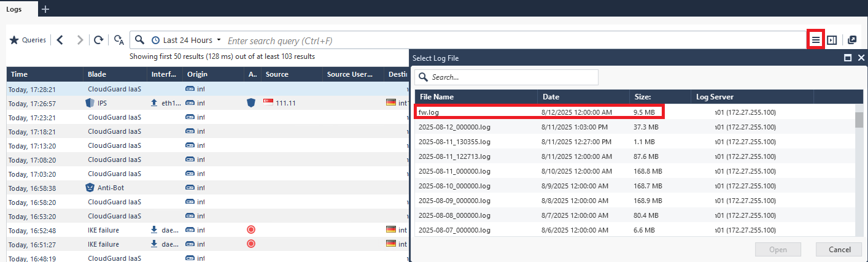The image size is (868, 262).
Task: Click the Open button in the dialog
Action: pyautogui.click(x=778, y=250)
